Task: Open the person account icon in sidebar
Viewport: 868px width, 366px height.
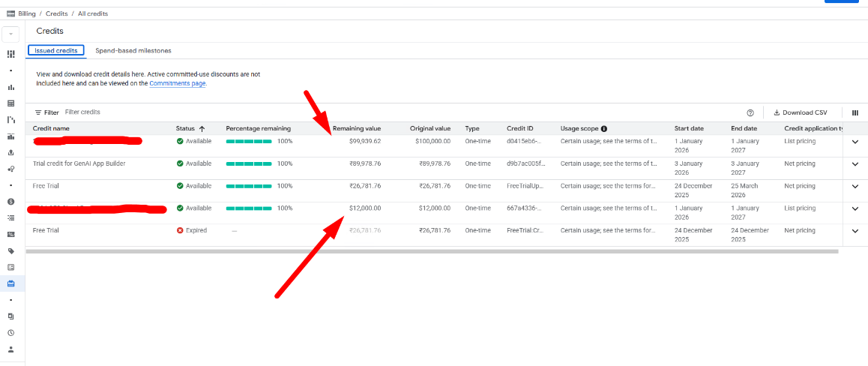Action: pos(11,349)
